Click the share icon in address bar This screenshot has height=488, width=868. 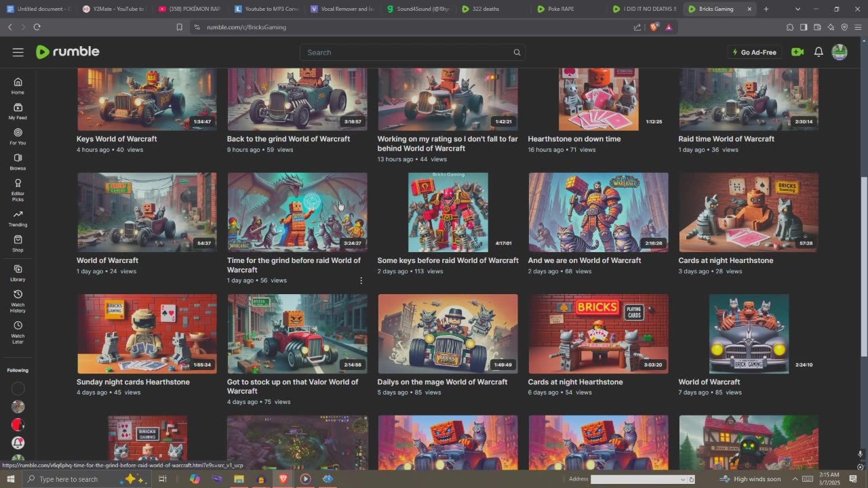pos(637,27)
